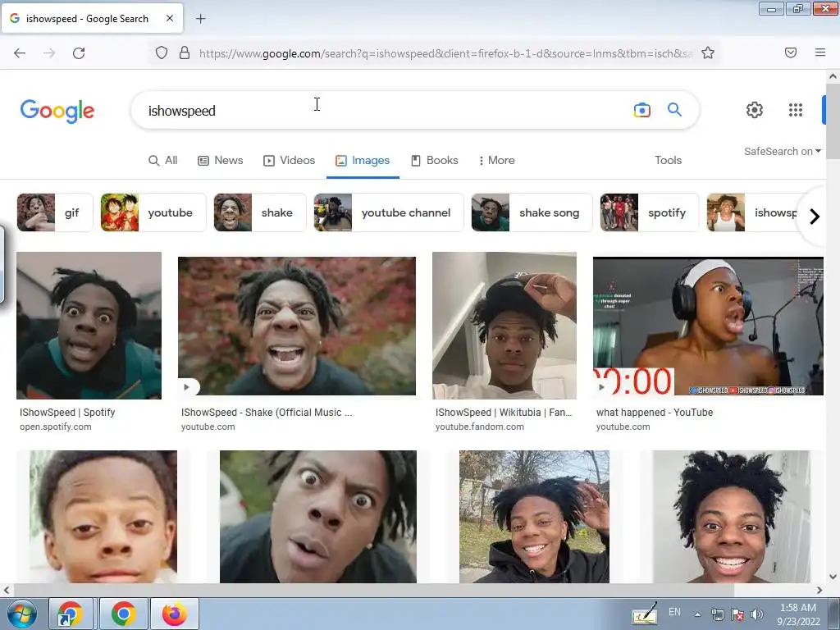Screen dimensions: 840x630
Task: Open the Wikitubia Fandom image result
Action: point(504,326)
